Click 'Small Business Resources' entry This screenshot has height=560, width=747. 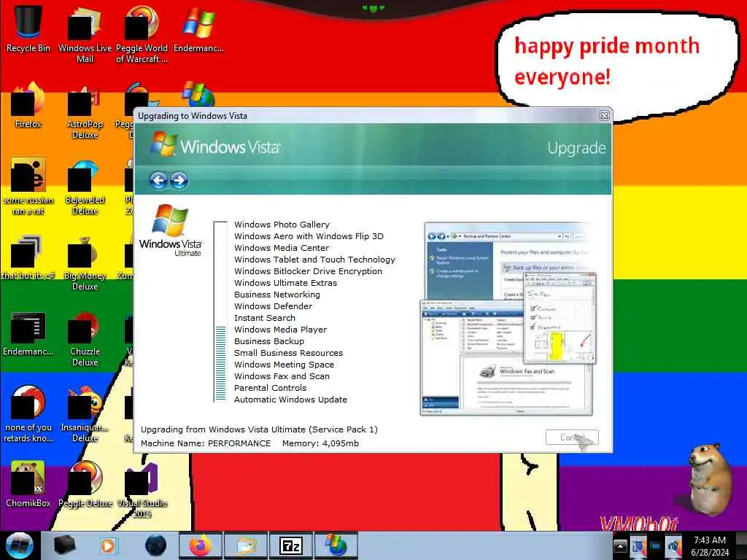[288, 353]
